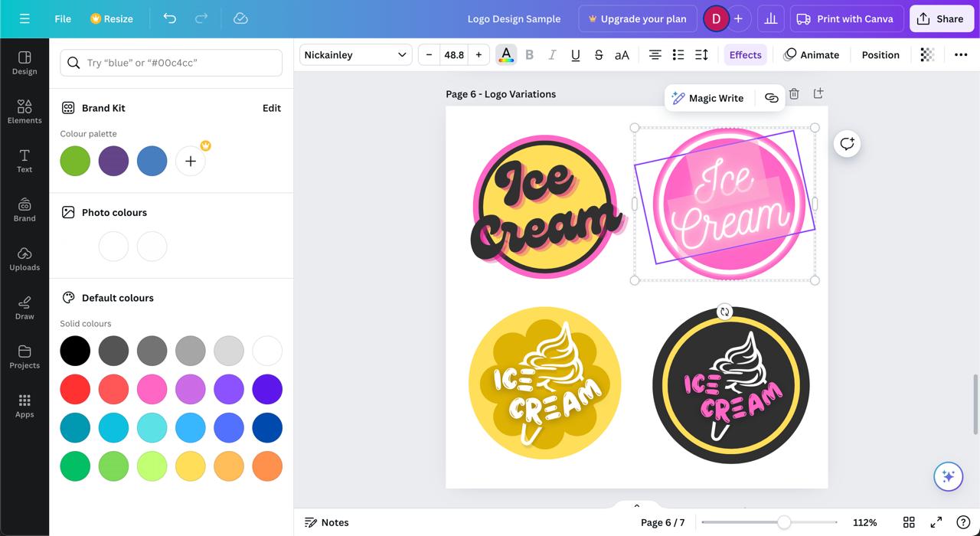
Task: Open the grid view of all pages
Action: click(x=909, y=522)
